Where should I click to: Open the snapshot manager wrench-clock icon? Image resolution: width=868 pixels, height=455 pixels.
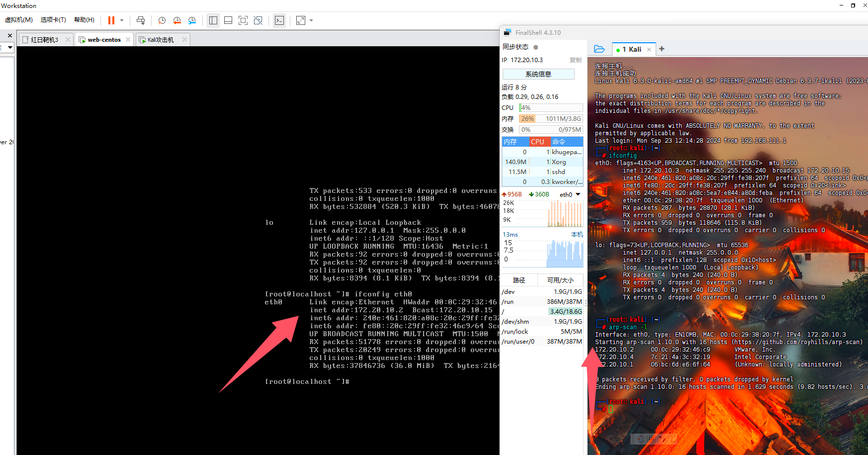192,20
